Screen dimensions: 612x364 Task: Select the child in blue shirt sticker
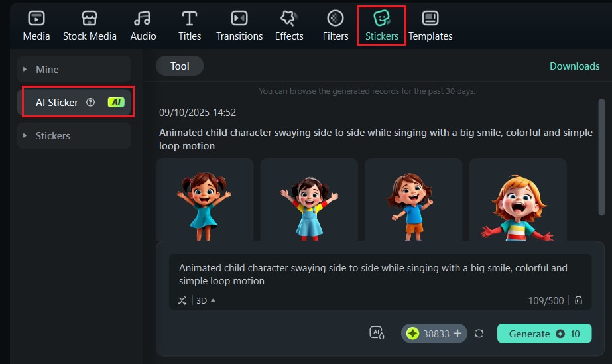pyautogui.click(x=413, y=200)
